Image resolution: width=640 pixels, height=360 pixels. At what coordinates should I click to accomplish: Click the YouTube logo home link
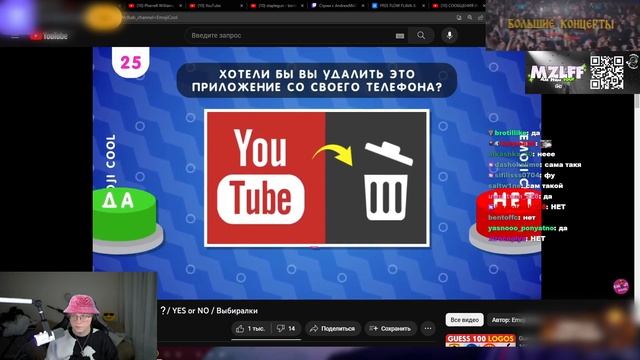(x=49, y=36)
